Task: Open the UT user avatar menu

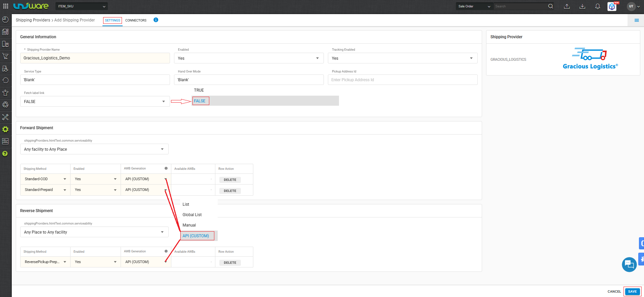Action: coord(633,6)
